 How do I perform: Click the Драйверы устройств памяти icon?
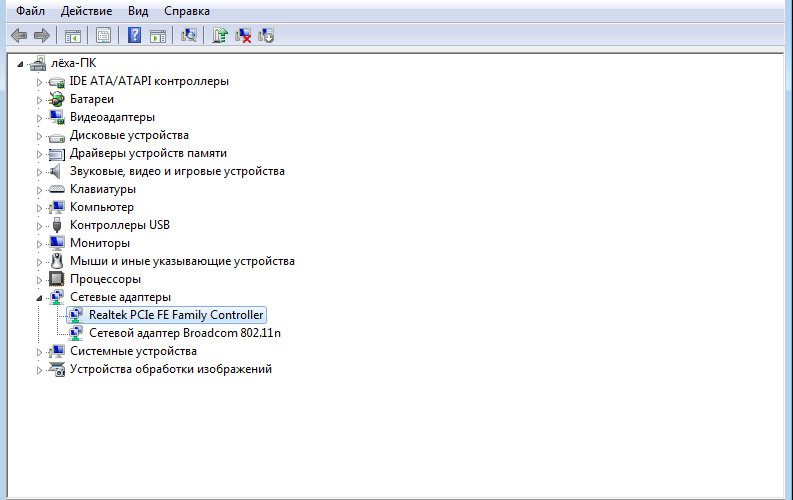tap(57, 153)
